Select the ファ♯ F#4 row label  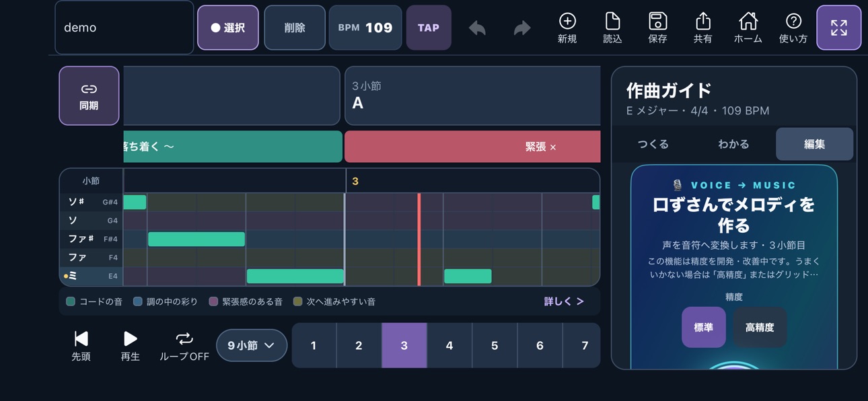[x=92, y=239]
